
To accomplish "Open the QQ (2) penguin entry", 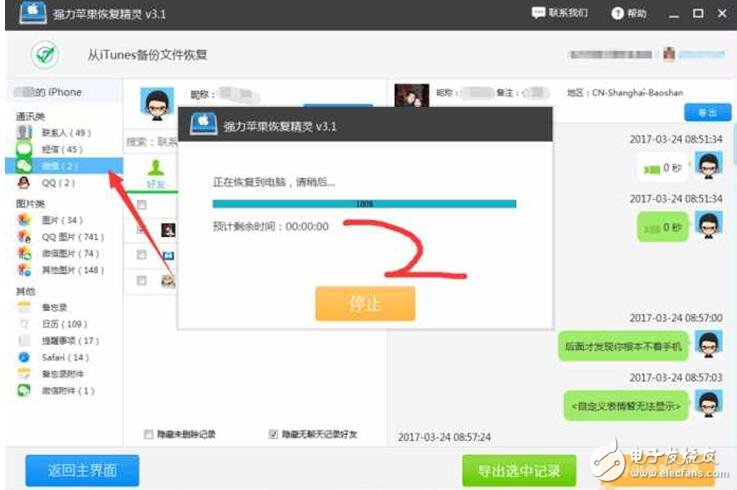I will pyautogui.click(x=58, y=182).
